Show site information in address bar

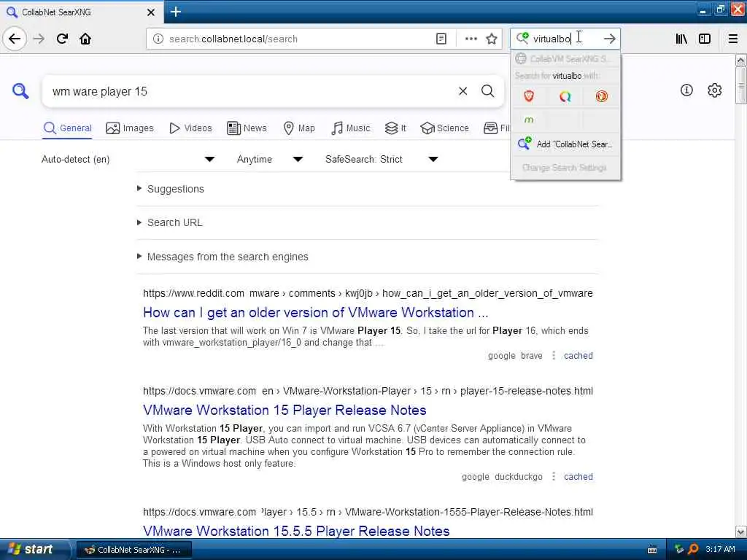(x=158, y=39)
